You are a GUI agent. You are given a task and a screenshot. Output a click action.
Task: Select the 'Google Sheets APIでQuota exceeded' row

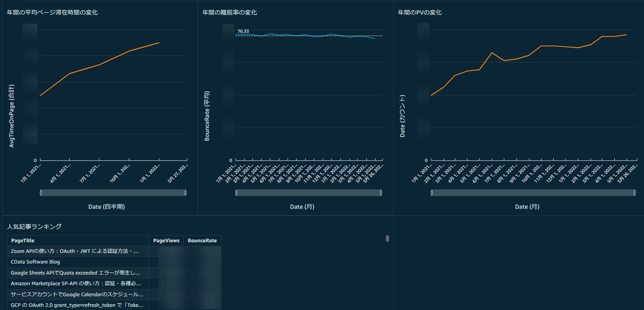pyautogui.click(x=114, y=273)
